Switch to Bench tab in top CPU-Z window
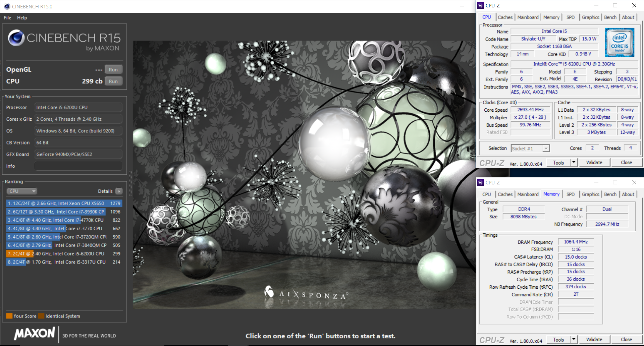Viewport: 644px width, 346px height. [x=610, y=17]
